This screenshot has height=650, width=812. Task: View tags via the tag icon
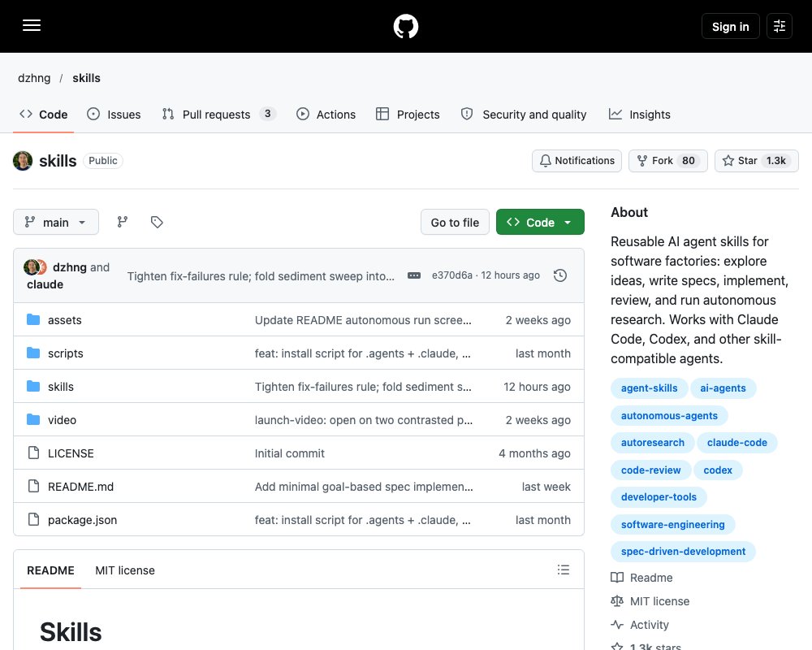coord(157,223)
